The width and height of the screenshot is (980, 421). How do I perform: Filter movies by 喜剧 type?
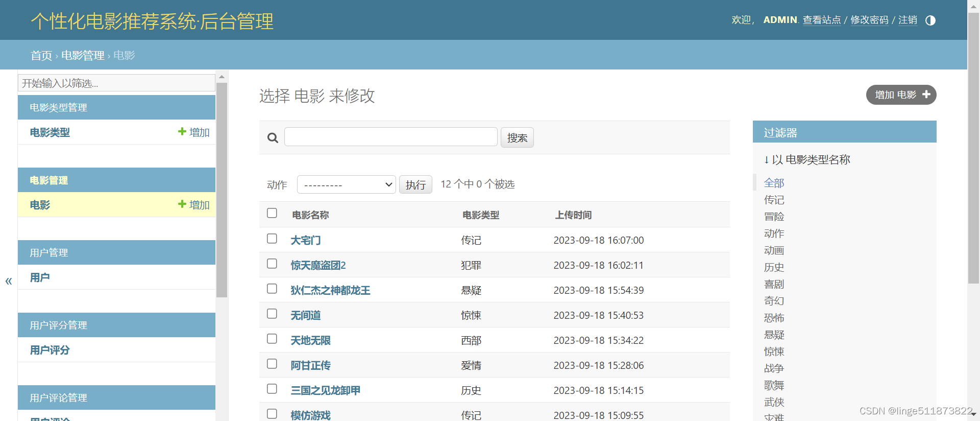click(x=774, y=284)
